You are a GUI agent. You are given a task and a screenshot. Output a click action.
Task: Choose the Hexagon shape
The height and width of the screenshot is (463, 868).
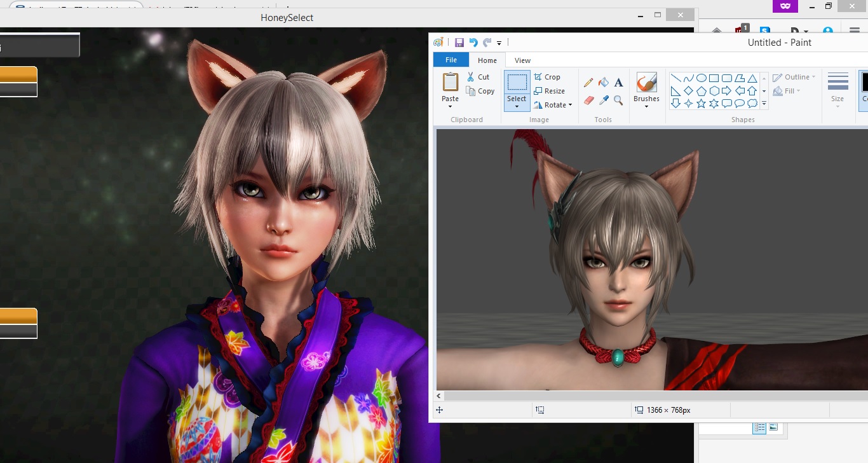click(714, 91)
